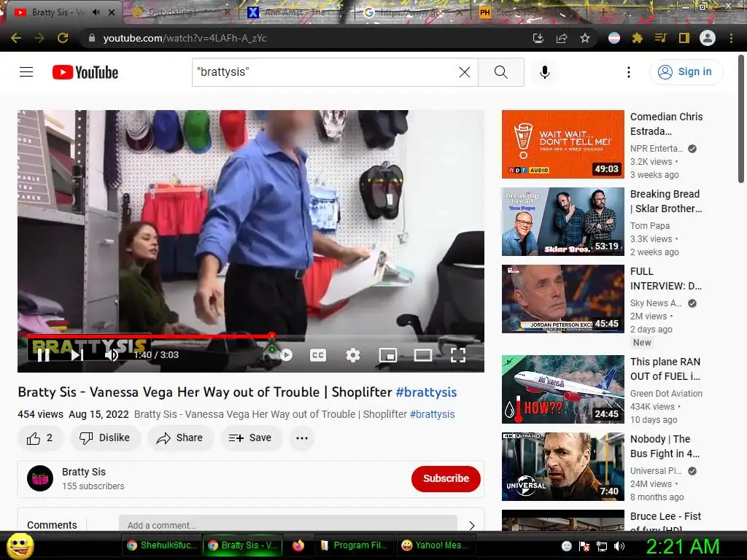Open Bratty Sis channel avatar
Image resolution: width=747 pixels, height=560 pixels.
(40, 478)
